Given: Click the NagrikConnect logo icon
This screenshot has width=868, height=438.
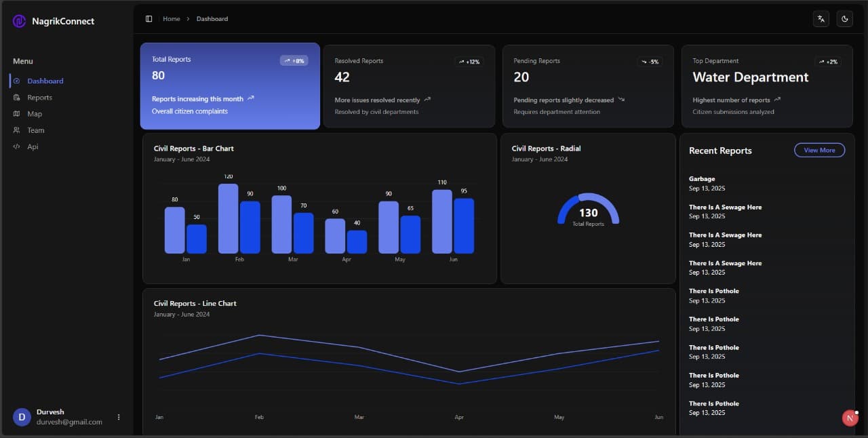Looking at the screenshot, I should [x=19, y=22].
